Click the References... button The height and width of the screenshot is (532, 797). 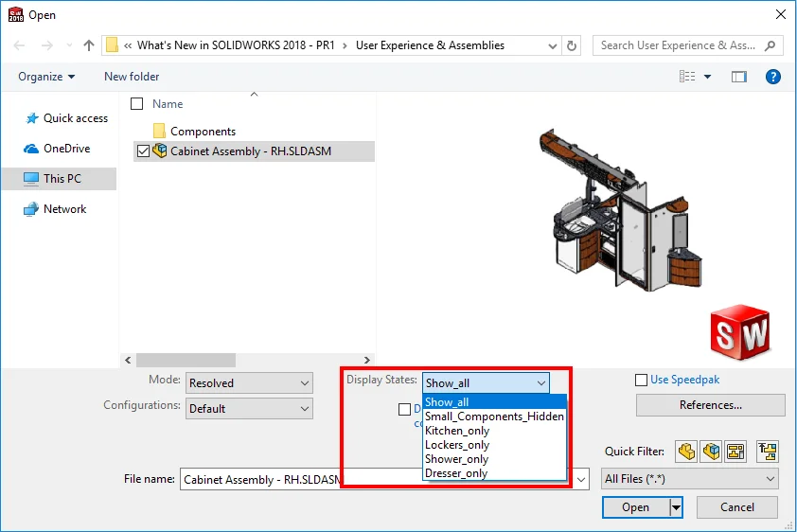tap(710, 405)
